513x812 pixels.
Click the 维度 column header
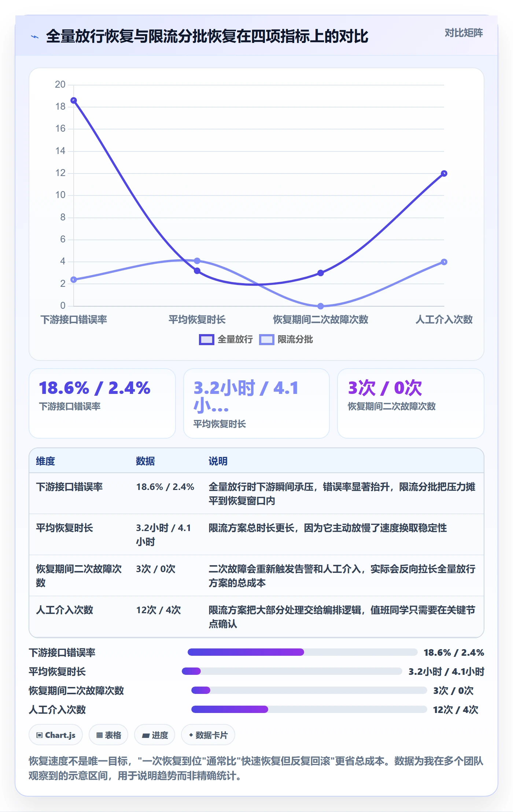click(x=45, y=461)
